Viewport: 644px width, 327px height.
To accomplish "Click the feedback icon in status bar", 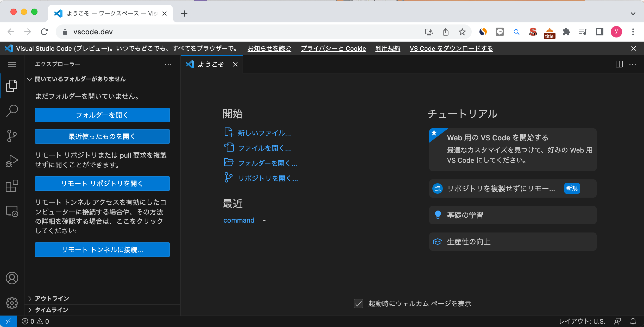I will click(618, 321).
